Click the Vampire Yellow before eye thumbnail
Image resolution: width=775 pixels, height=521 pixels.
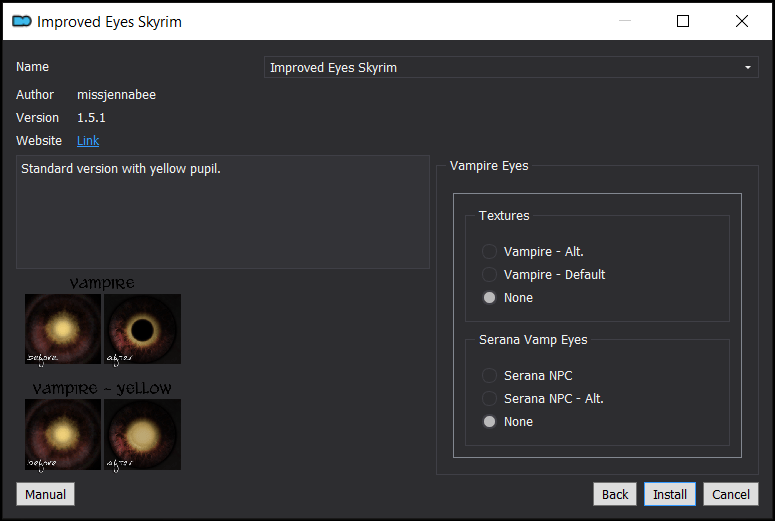(63, 434)
